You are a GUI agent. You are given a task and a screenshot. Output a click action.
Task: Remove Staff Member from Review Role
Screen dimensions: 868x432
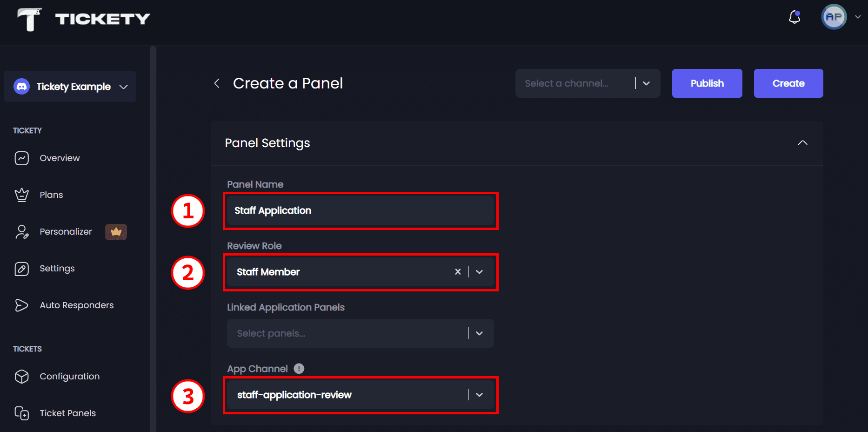click(x=458, y=272)
